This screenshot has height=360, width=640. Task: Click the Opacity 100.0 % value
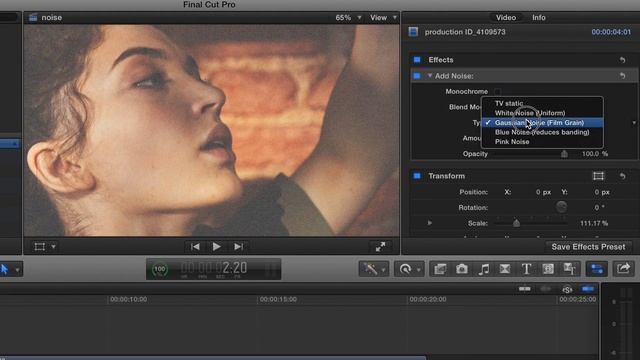tap(595, 154)
